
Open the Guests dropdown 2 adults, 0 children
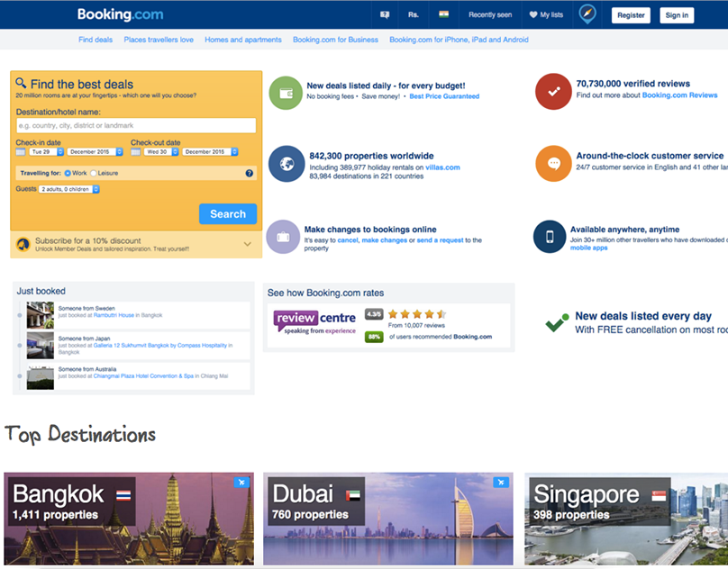(69, 189)
